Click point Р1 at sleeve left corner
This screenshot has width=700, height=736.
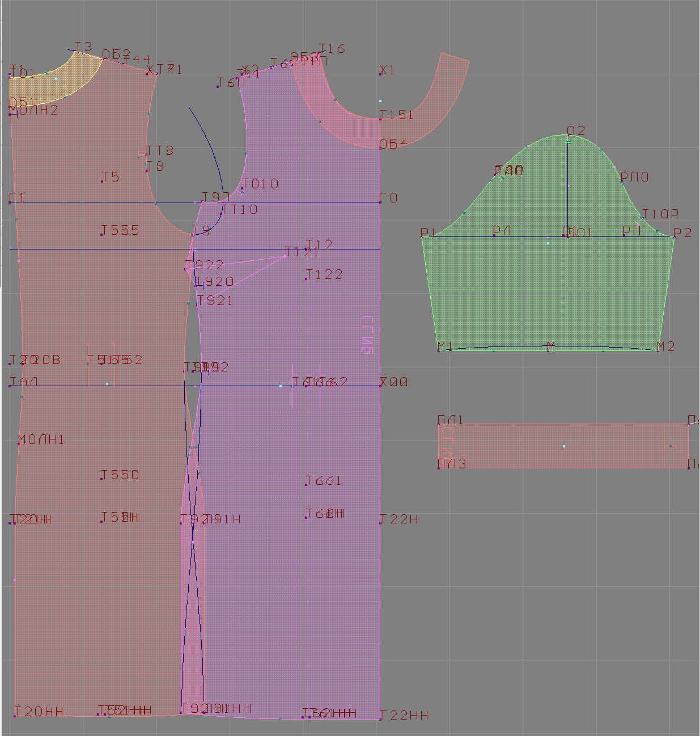pyautogui.click(x=422, y=236)
